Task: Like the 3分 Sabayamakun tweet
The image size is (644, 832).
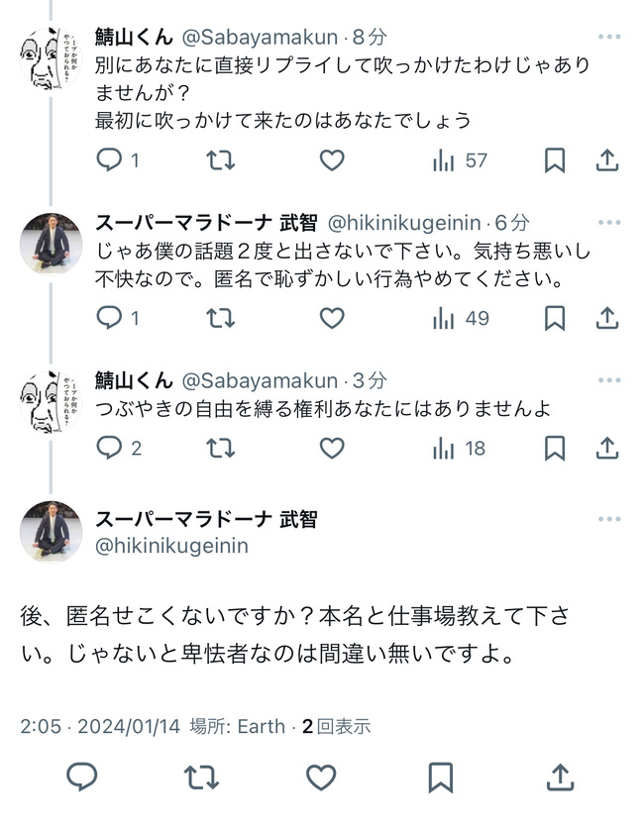Action: (x=332, y=449)
